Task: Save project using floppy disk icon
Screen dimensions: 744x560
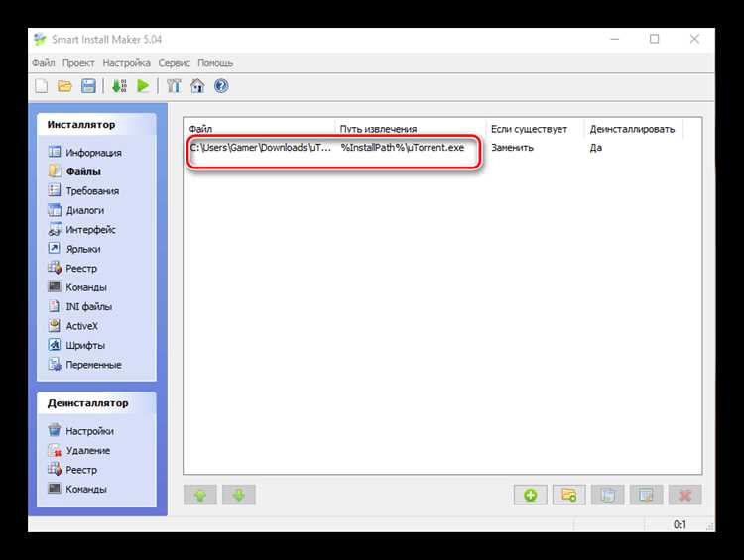Action: [88, 86]
